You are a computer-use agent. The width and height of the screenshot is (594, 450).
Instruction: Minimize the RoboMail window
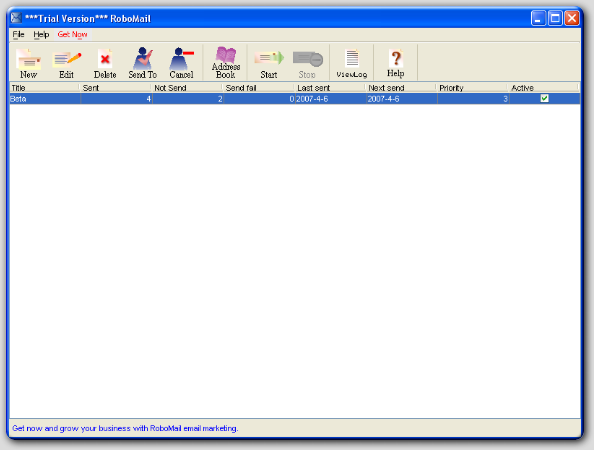[x=538, y=18]
